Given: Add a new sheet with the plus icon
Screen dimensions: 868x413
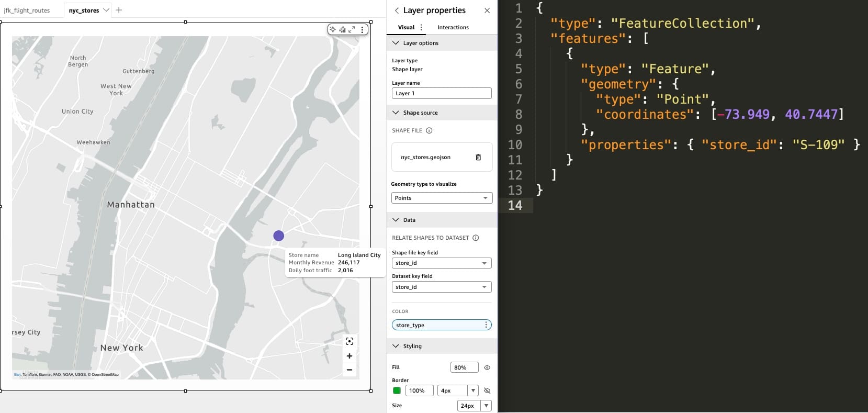Looking at the screenshot, I should pos(119,10).
